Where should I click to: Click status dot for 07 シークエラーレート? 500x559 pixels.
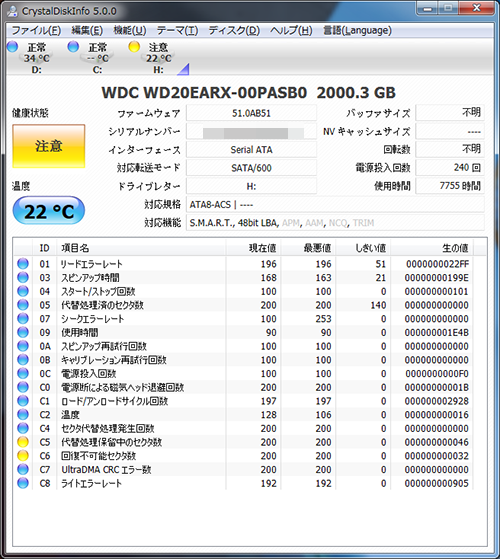coord(23,319)
